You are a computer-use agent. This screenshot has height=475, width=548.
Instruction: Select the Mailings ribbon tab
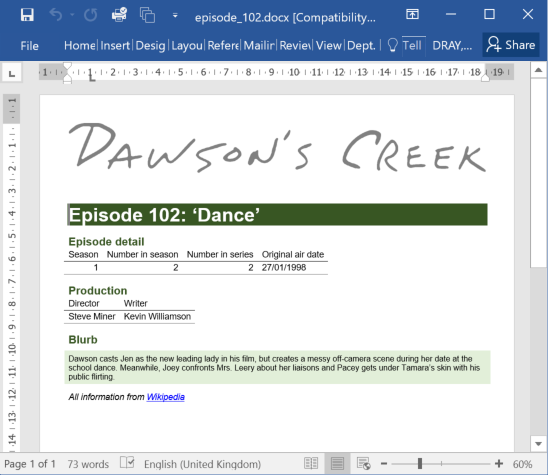click(x=259, y=45)
